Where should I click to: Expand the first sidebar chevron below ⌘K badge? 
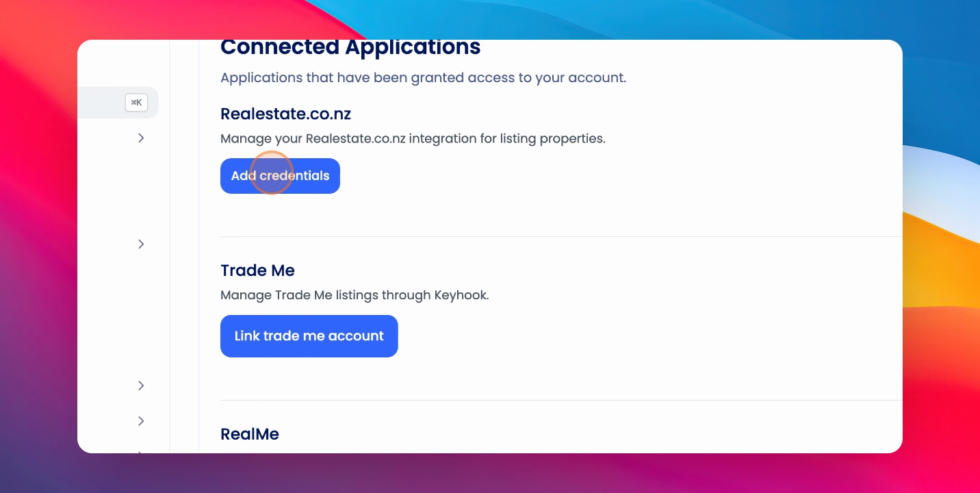(x=141, y=138)
